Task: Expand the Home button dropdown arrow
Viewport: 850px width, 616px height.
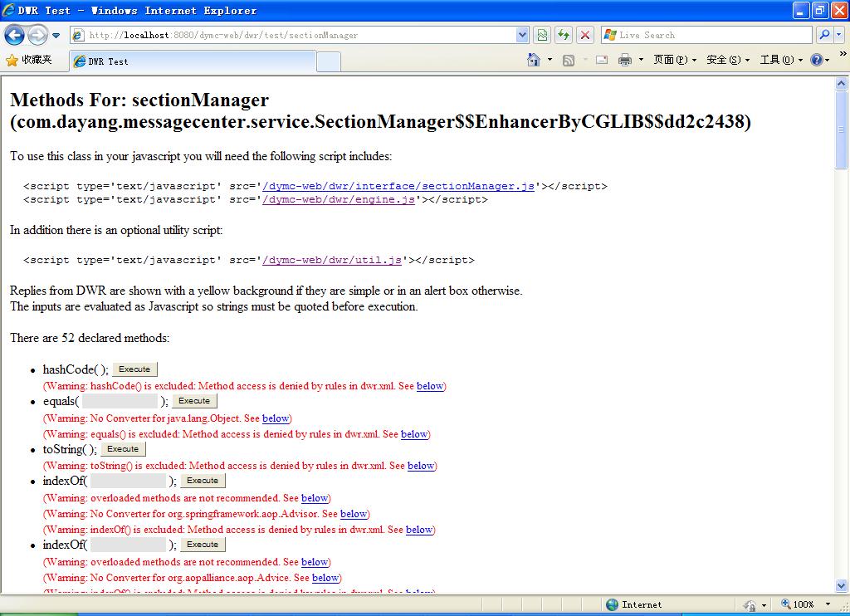Action: pyautogui.click(x=550, y=60)
